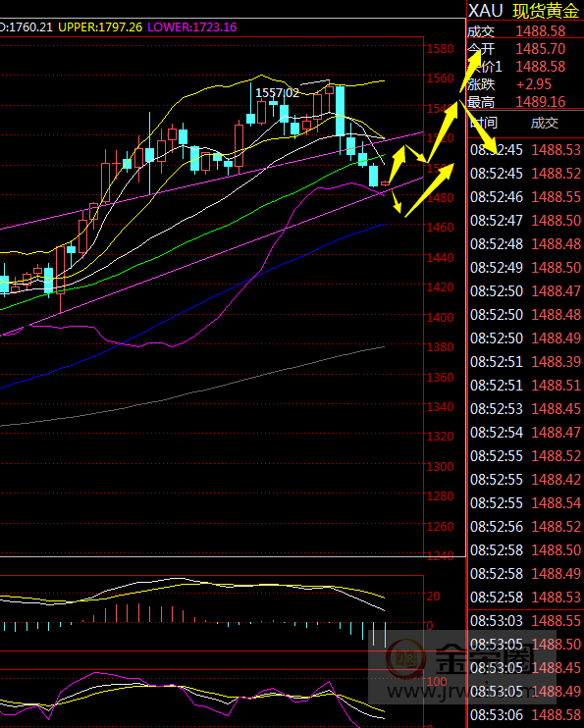
Task: Click the 1360 price axis label
Action: click(440, 378)
